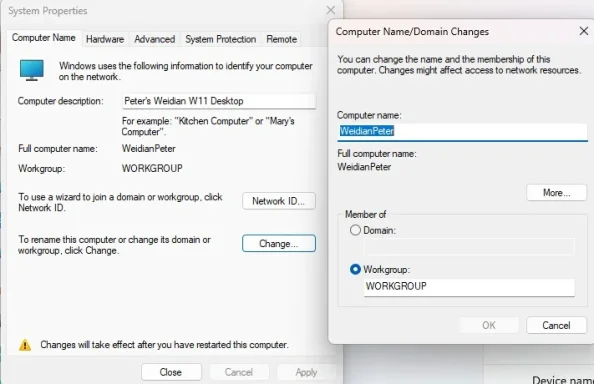Select the Workgroup radio button

[x=355, y=270]
